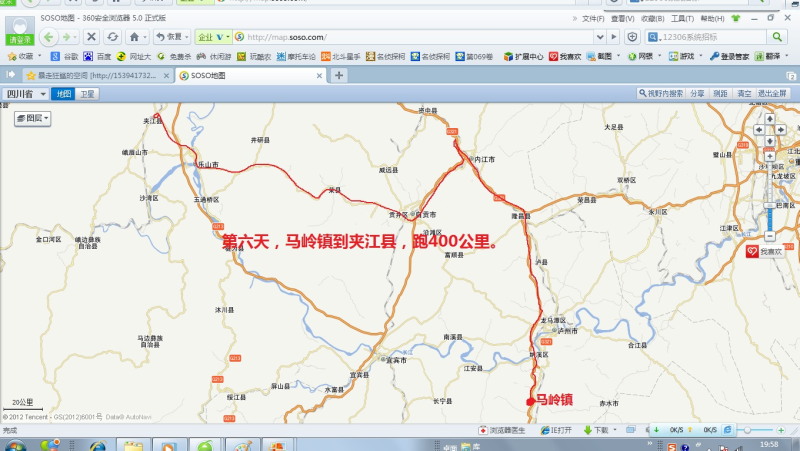Switch map to 地图 standard view
This screenshot has width=800, height=451.
pos(64,93)
